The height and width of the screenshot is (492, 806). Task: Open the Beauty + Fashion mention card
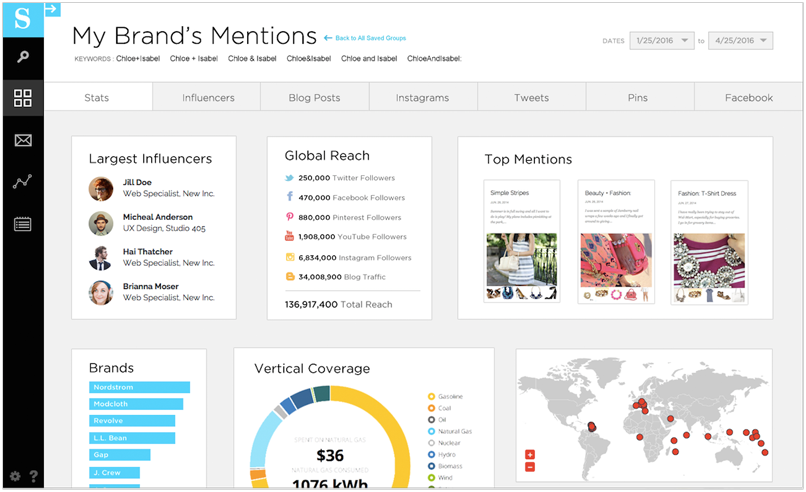[x=616, y=242]
